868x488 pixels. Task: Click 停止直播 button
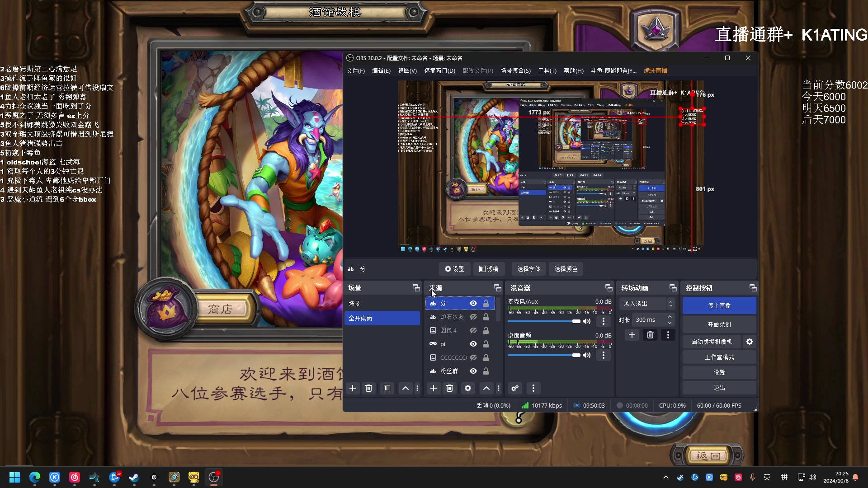(x=719, y=305)
